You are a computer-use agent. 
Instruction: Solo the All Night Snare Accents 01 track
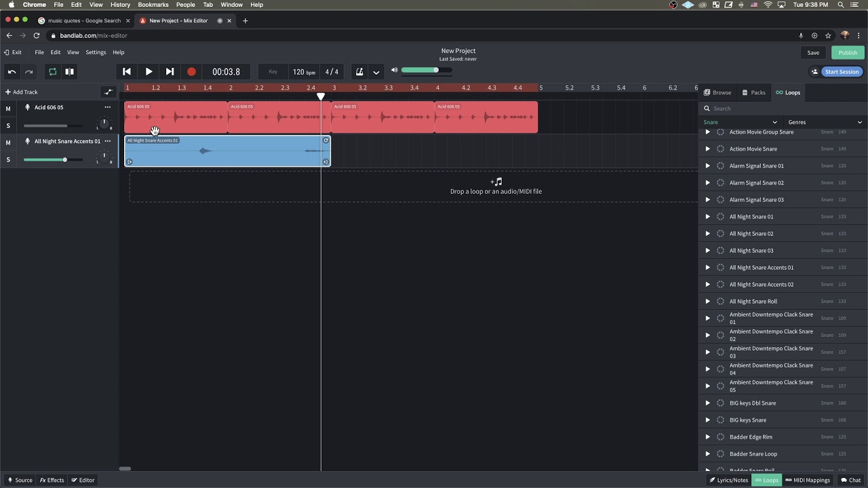click(x=8, y=160)
